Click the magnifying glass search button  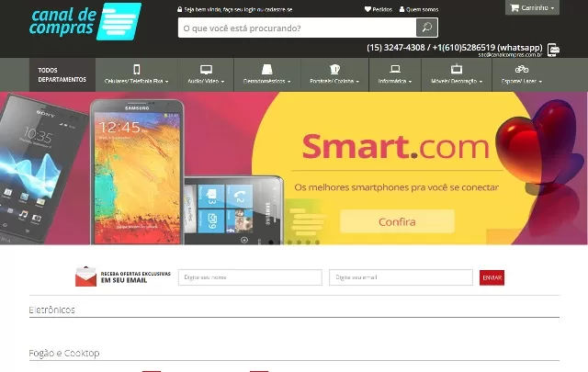(x=426, y=28)
